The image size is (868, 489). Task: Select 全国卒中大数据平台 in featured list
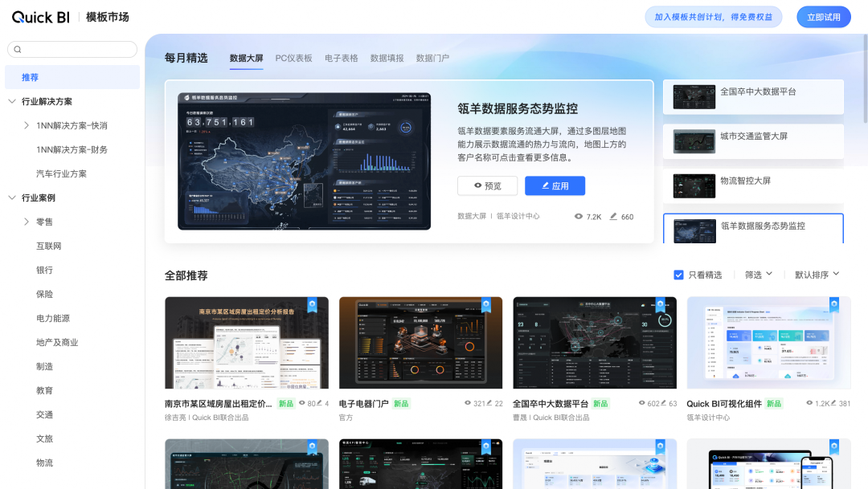click(753, 97)
